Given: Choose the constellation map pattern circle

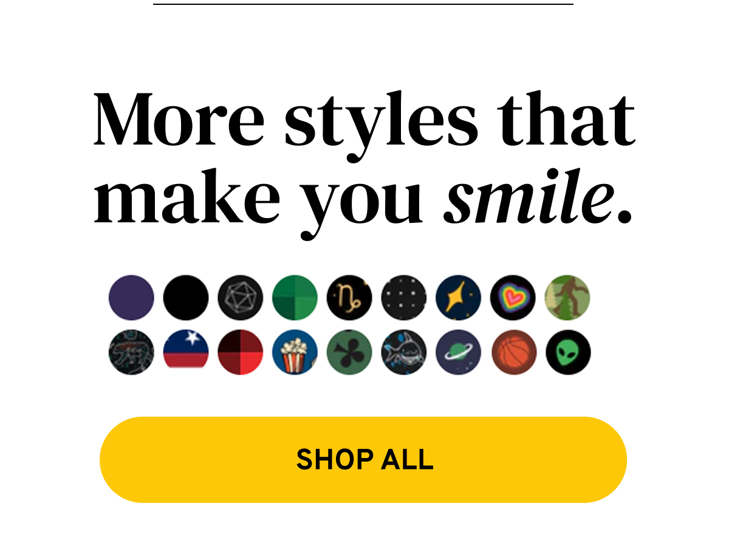Looking at the screenshot, I should coord(131,352).
